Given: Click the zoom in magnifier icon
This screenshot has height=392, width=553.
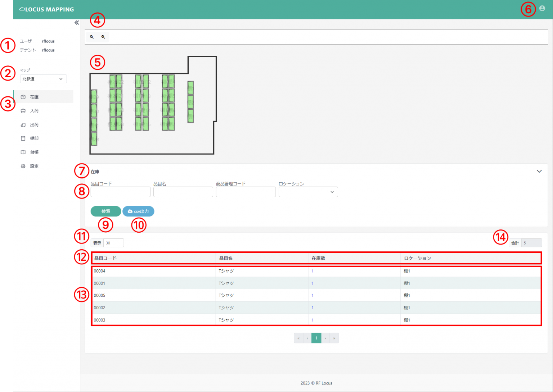Looking at the screenshot, I should tap(92, 37).
